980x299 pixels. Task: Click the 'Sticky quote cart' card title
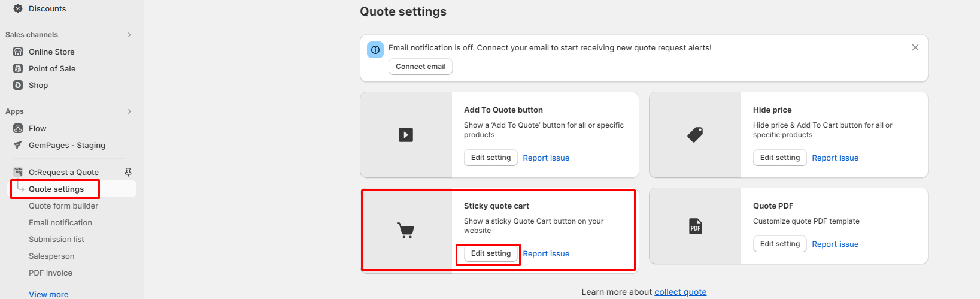[x=496, y=206]
